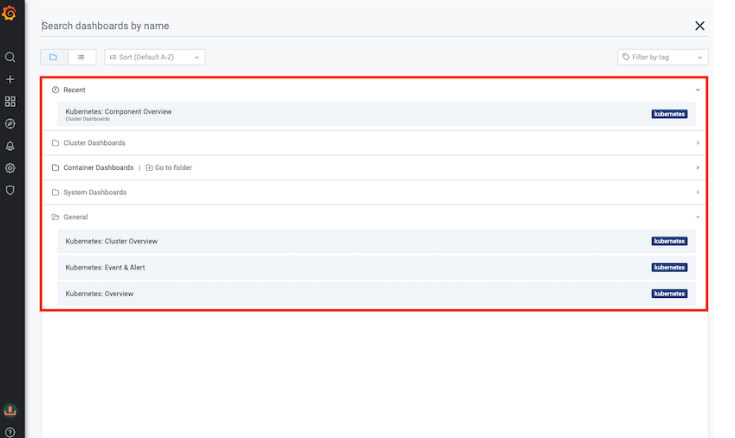The width and height of the screenshot is (735, 438).
Task: Open Kubernetes: Event & Alert dashboard
Action: coord(376,267)
